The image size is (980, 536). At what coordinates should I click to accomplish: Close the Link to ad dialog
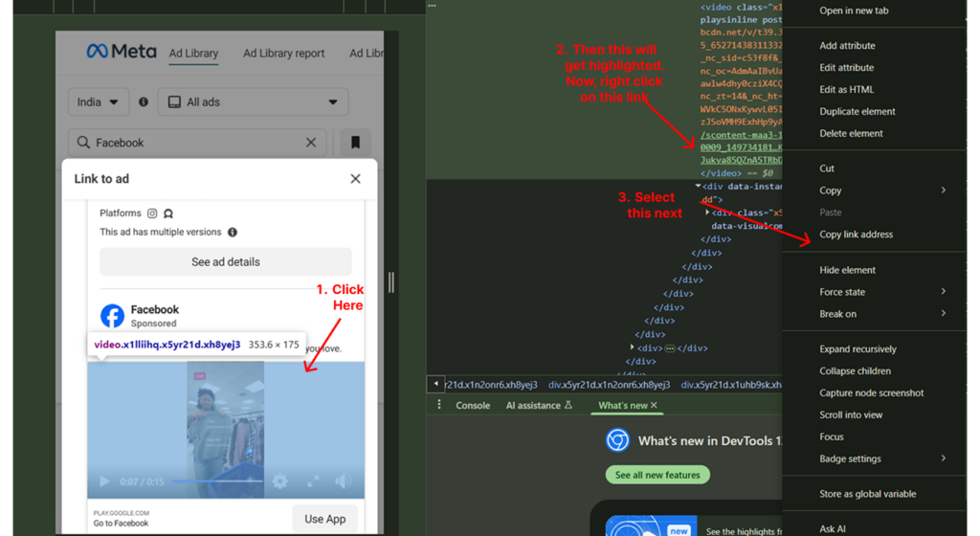coord(356,179)
